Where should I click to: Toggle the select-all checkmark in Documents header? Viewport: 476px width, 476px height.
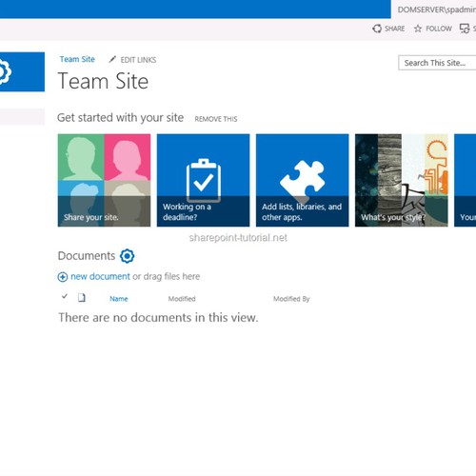coord(65,297)
